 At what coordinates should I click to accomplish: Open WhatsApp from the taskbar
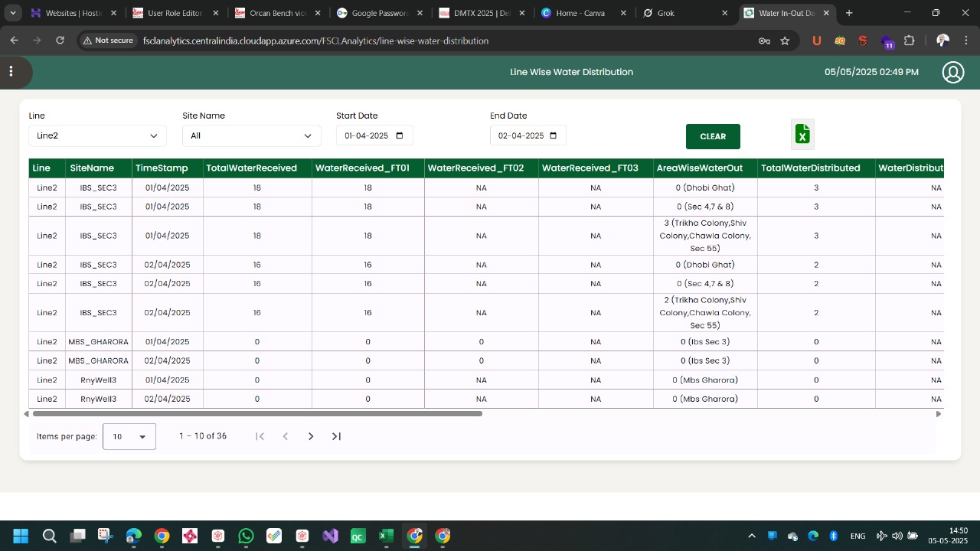(246, 536)
